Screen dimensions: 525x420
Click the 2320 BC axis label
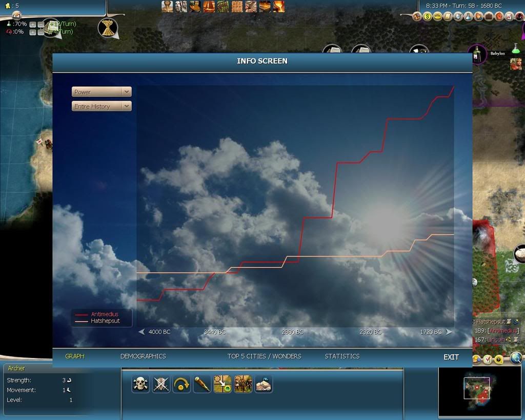[370, 332]
